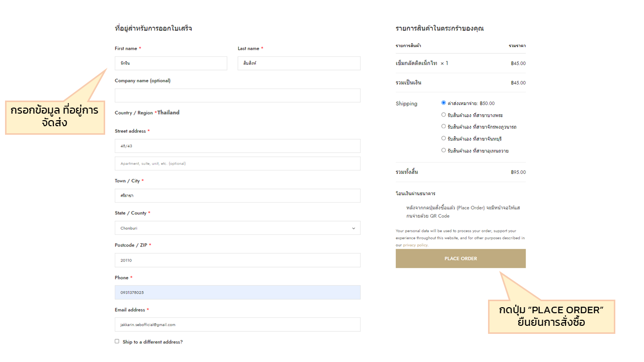The height and width of the screenshot is (362, 644).
Task: Click the Email address input field
Action: pyautogui.click(x=237, y=325)
